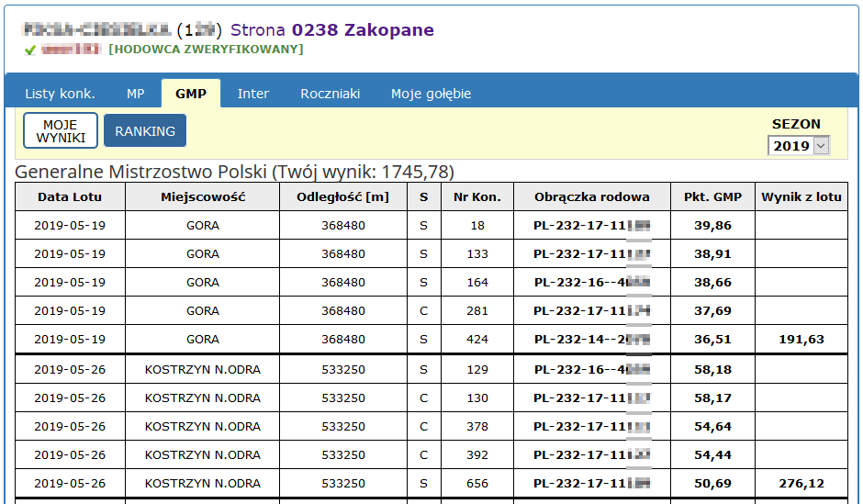Image resolution: width=863 pixels, height=504 pixels.
Task: Open the SEZON year dropdown
Action: [x=799, y=145]
